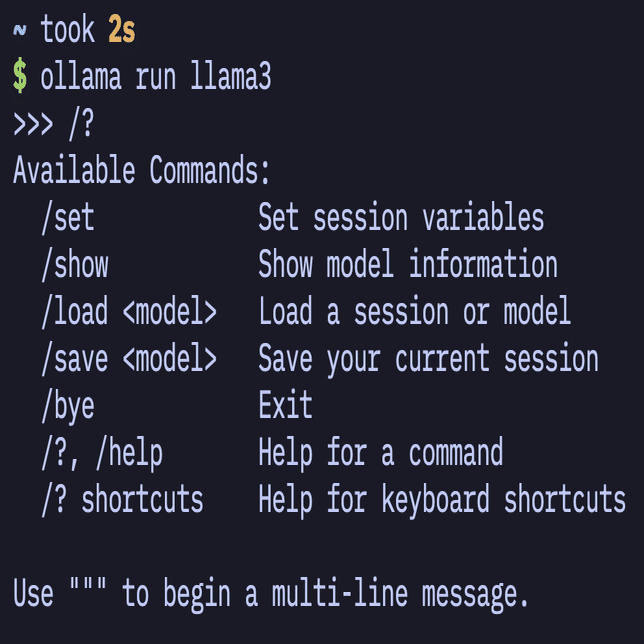Click 'Help for keyboard shortcuts' text
The height and width of the screenshot is (644, 644).
[x=442, y=500]
